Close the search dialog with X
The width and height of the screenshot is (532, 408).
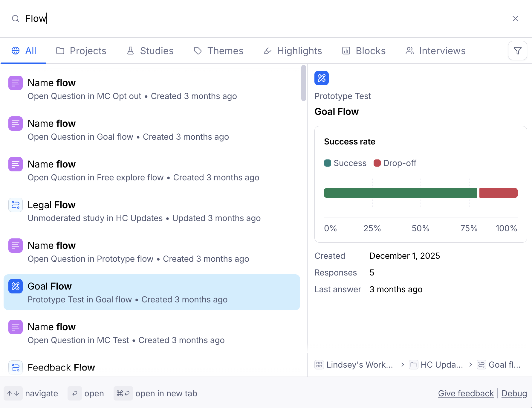pyautogui.click(x=515, y=19)
